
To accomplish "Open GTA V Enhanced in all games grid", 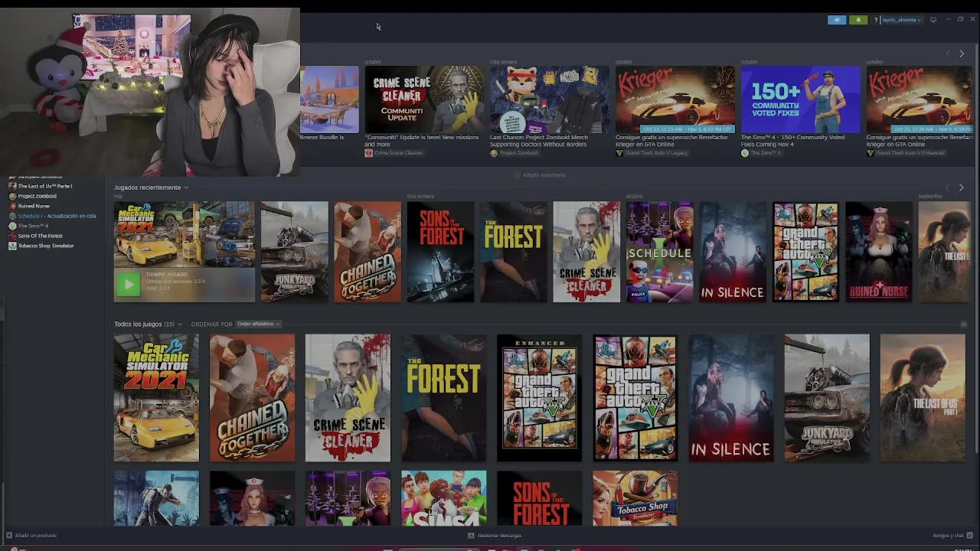I will click(539, 398).
